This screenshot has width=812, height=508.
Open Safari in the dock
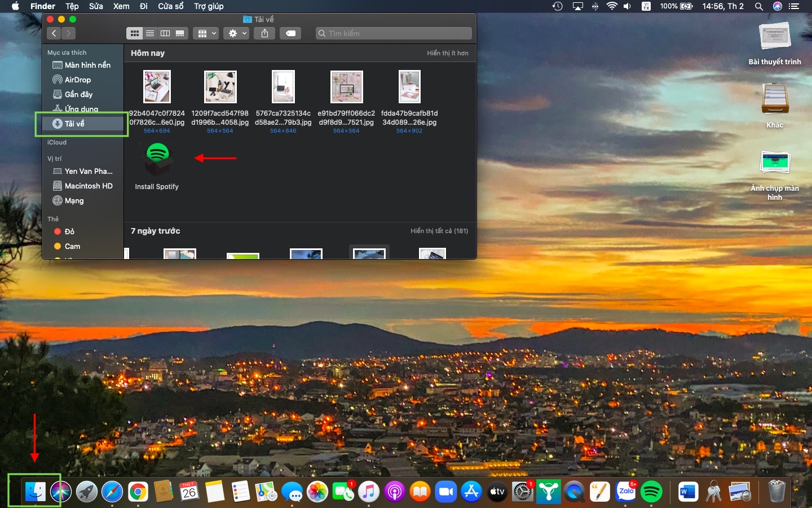pyautogui.click(x=112, y=492)
